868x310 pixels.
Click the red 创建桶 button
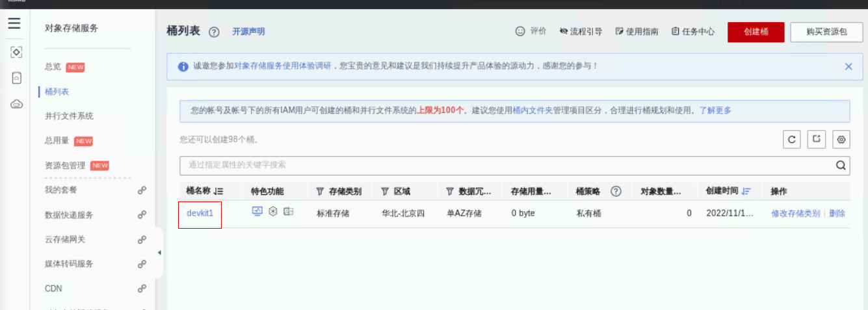pos(756,32)
